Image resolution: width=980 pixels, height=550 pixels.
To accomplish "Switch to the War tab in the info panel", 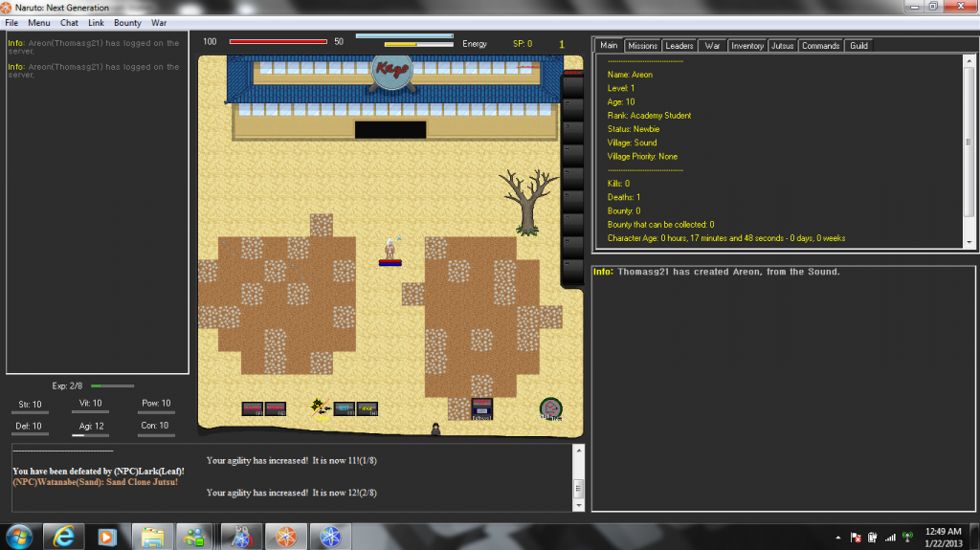I will 712,46.
